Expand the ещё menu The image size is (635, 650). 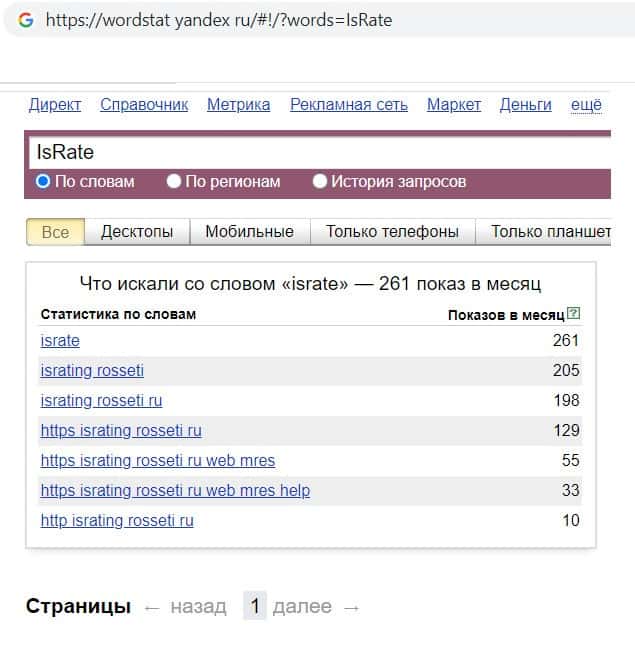tap(586, 104)
